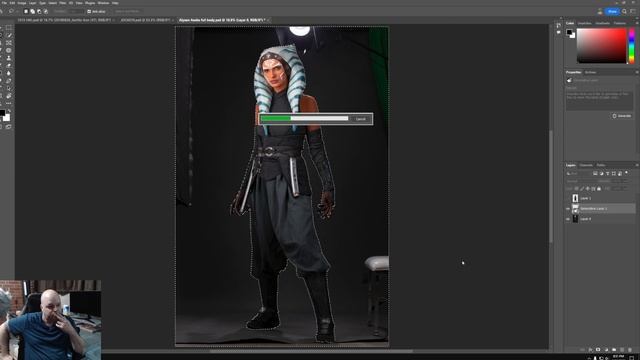Click the Generate button in Properties
Viewport: 640px width, 360px height.
pyautogui.click(x=622, y=116)
